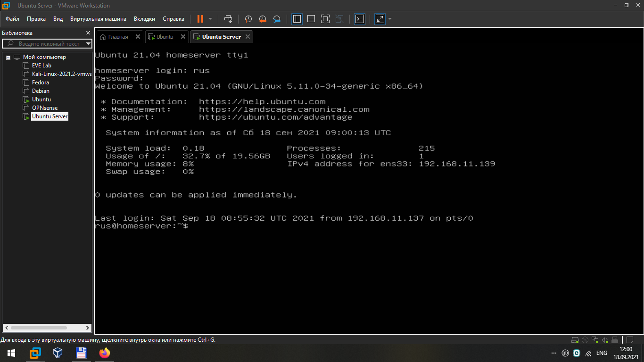Select the Ubuntu Server tab
Image resolution: width=644 pixels, height=362 pixels.
point(221,37)
